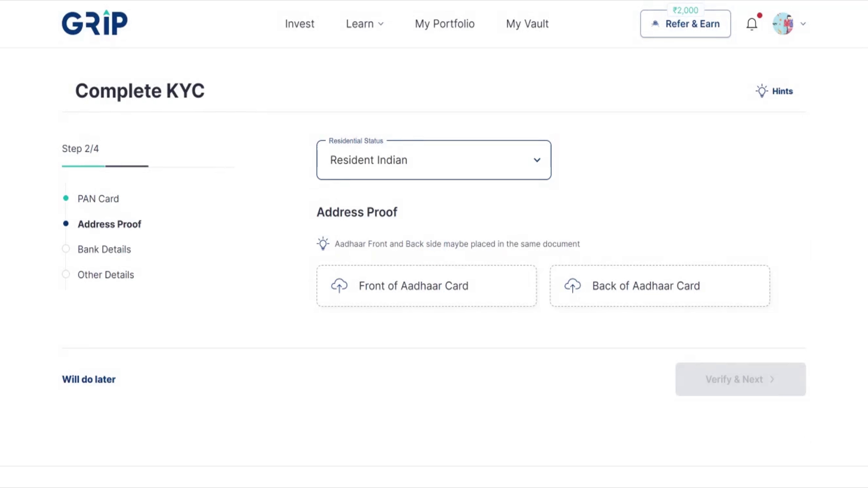Image resolution: width=868 pixels, height=488 pixels.
Task: Expand the profile menu chevron
Action: coord(803,24)
